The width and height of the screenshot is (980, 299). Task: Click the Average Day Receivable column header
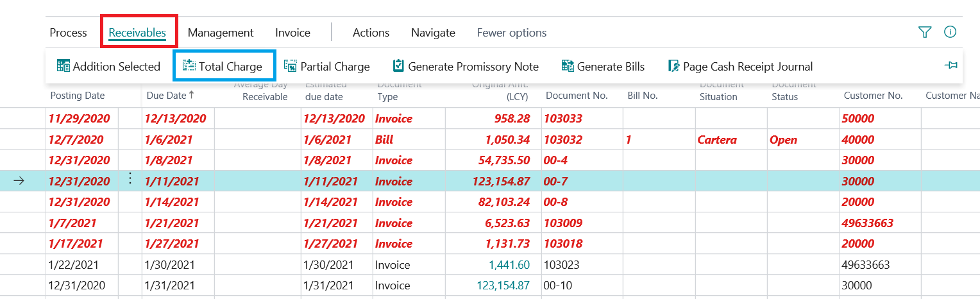(x=260, y=90)
